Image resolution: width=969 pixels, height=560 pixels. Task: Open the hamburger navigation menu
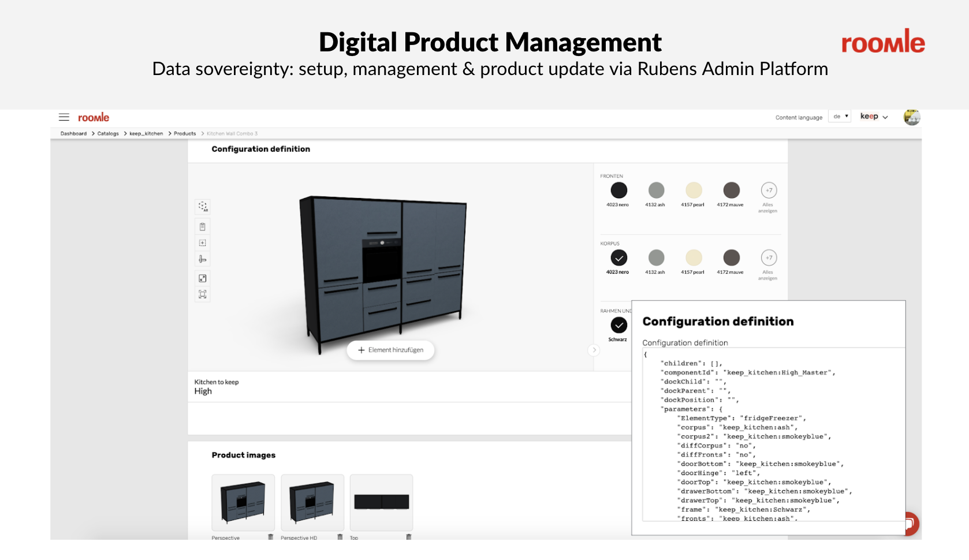click(x=64, y=117)
